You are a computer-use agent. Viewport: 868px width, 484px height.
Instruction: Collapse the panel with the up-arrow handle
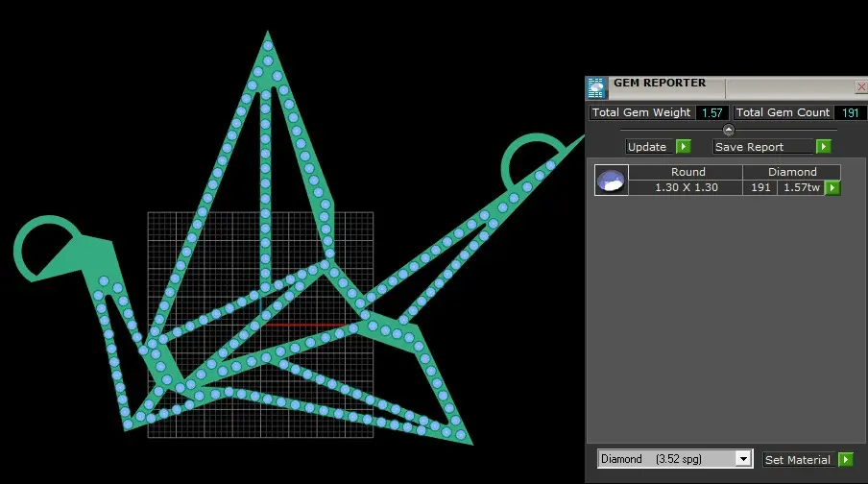pyautogui.click(x=729, y=130)
